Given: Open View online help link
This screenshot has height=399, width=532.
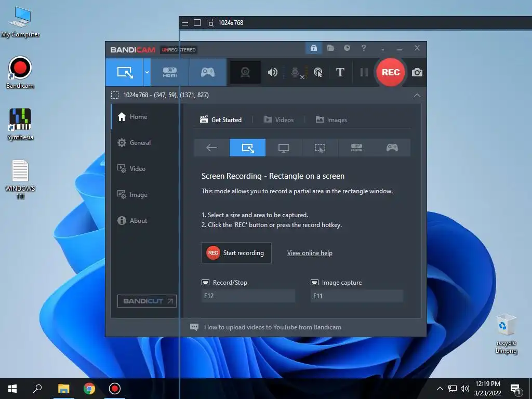Looking at the screenshot, I should click(310, 253).
